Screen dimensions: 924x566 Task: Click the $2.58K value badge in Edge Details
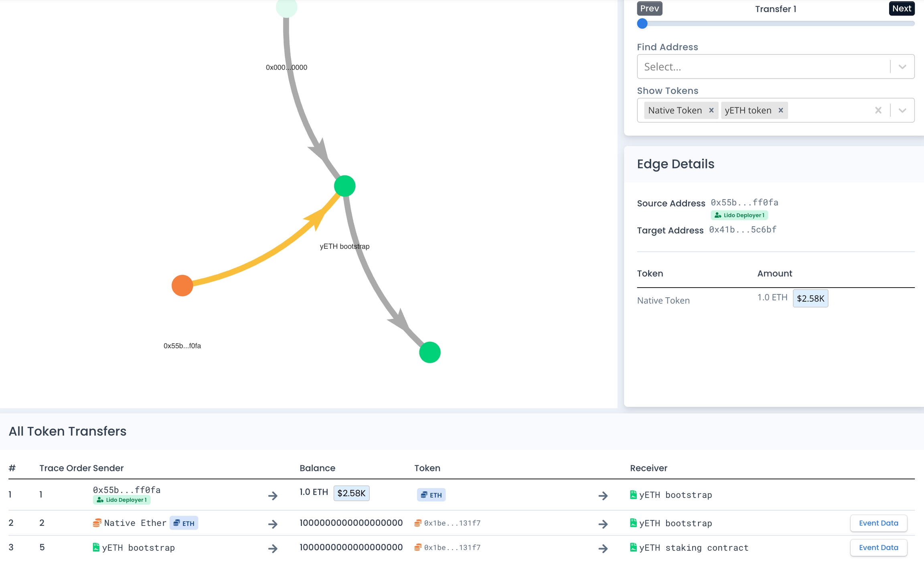coord(810,298)
